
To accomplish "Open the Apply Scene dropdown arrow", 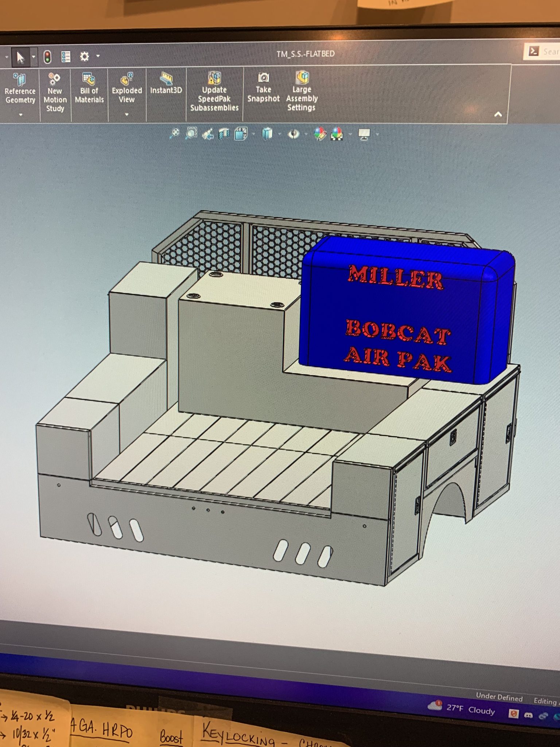I will (x=350, y=134).
